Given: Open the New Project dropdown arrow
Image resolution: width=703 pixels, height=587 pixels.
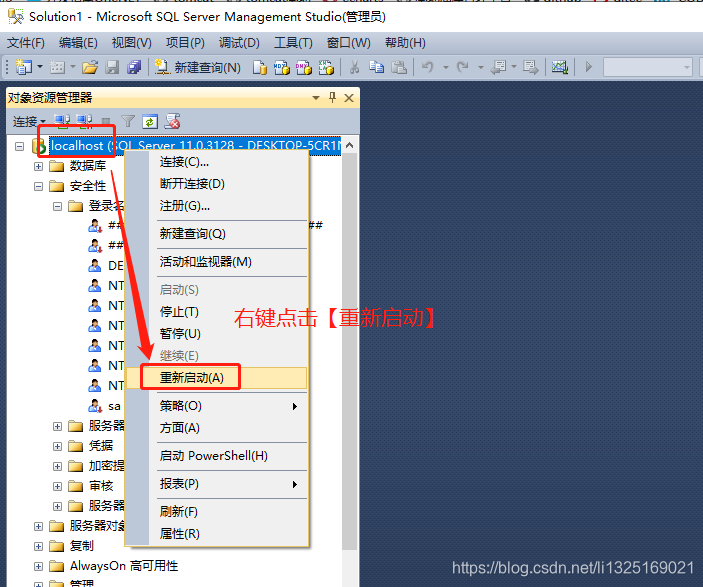Looking at the screenshot, I should [x=40, y=67].
